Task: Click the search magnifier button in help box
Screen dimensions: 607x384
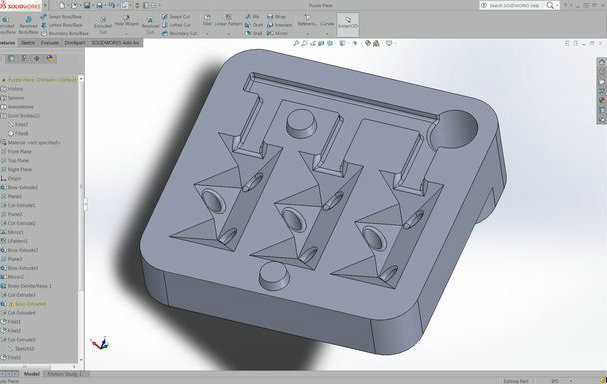Action: pyautogui.click(x=550, y=5)
